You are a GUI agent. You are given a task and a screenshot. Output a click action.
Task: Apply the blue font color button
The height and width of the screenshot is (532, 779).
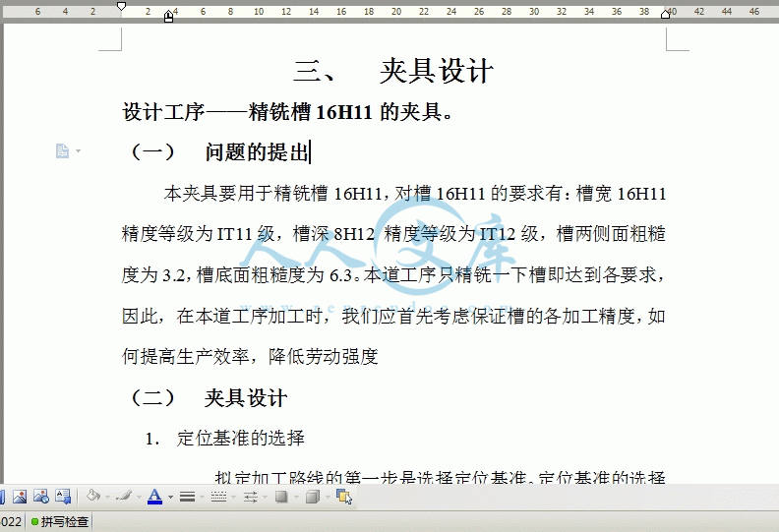(x=155, y=497)
